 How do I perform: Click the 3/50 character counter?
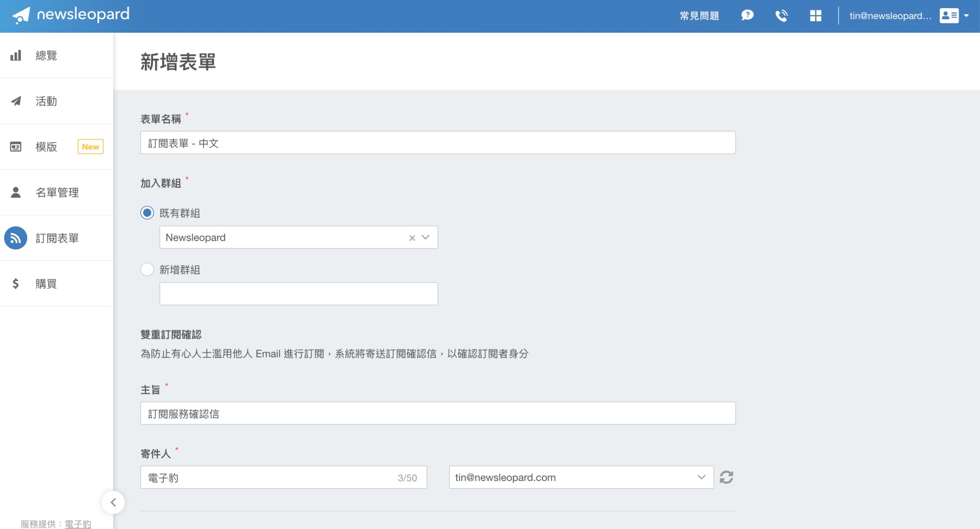407,478
